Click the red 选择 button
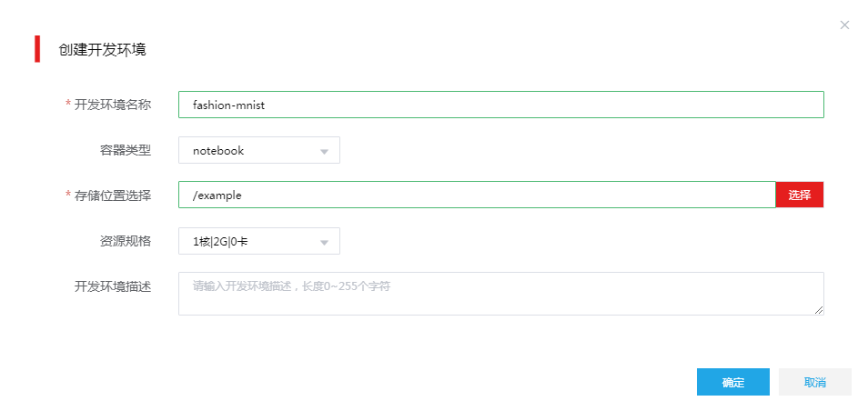868x411 pixels. (x=800, y=195)
